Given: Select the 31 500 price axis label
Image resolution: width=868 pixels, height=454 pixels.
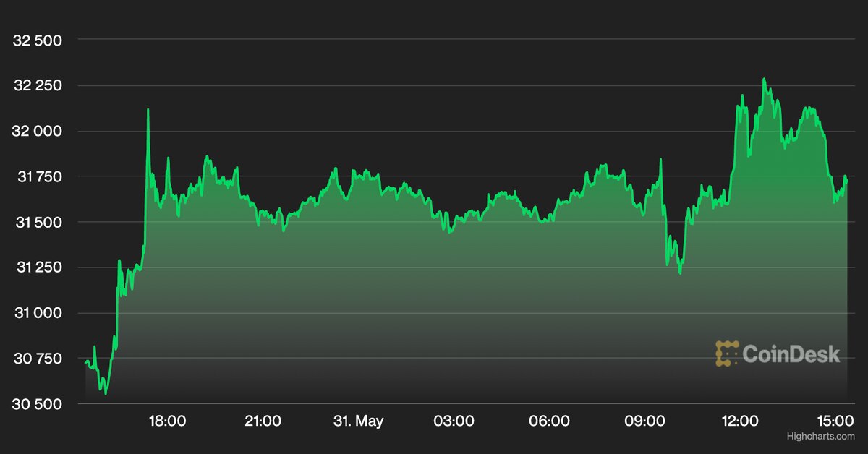Looking at the screenshot, I should [38, 222].
